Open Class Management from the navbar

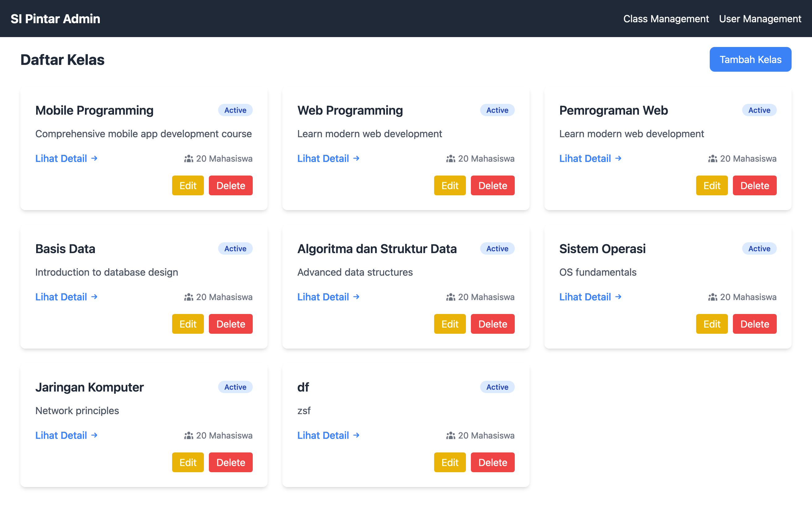(x=666, y=19)
